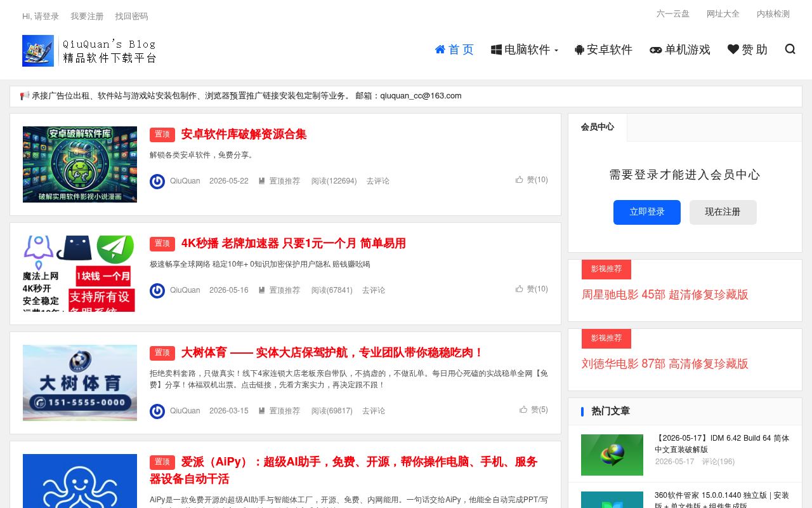
Task: Click 置顶推荐 category on 大树体育 post
Action: tap(279, 411)
